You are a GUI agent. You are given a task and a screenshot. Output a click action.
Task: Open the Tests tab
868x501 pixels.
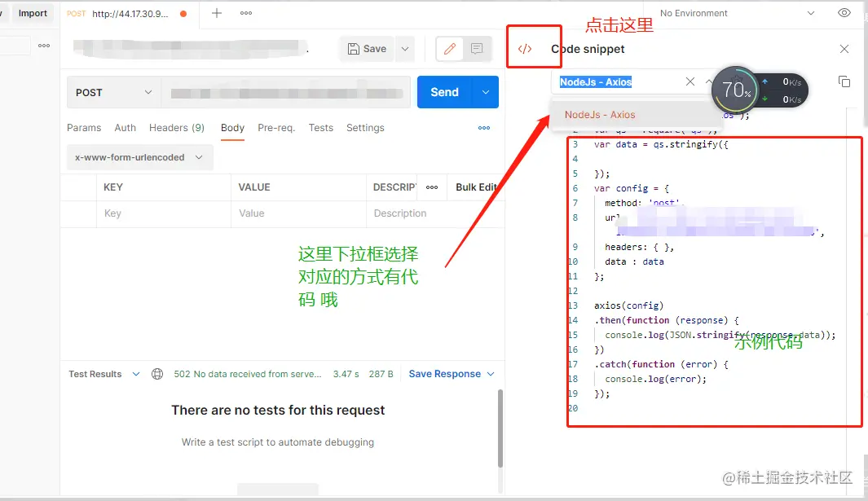(320, 128)
